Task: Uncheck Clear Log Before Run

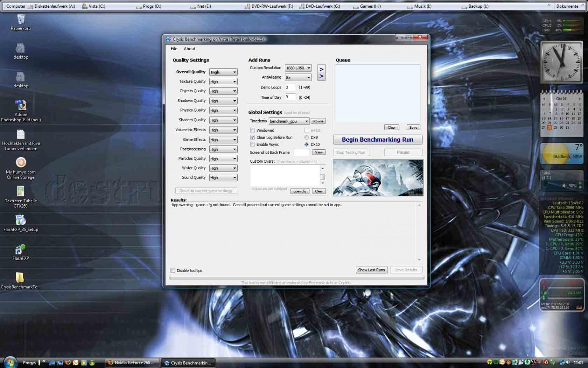Action: tap(252, 137)
